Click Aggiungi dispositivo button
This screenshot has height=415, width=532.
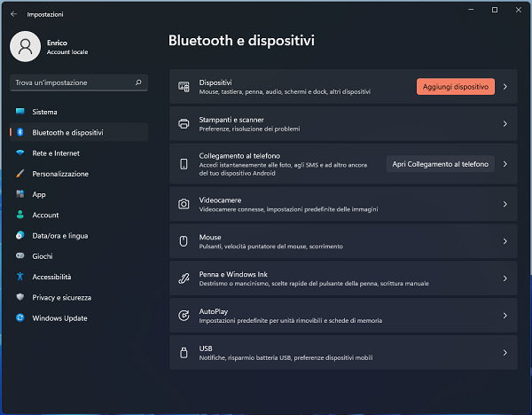click(456, 87)
